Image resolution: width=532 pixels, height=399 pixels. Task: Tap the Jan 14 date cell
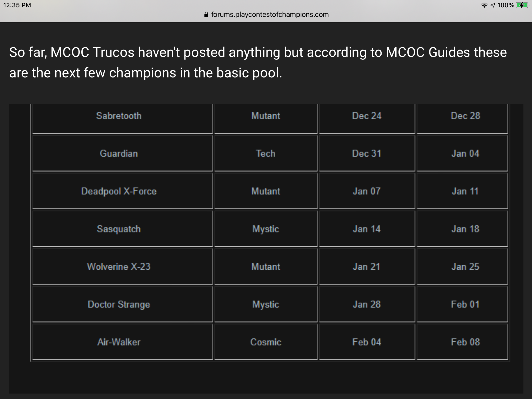367,229
